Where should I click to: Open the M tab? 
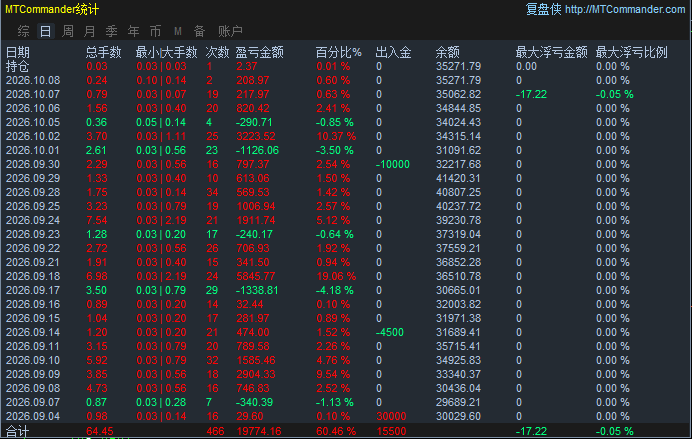coord(178,31)
